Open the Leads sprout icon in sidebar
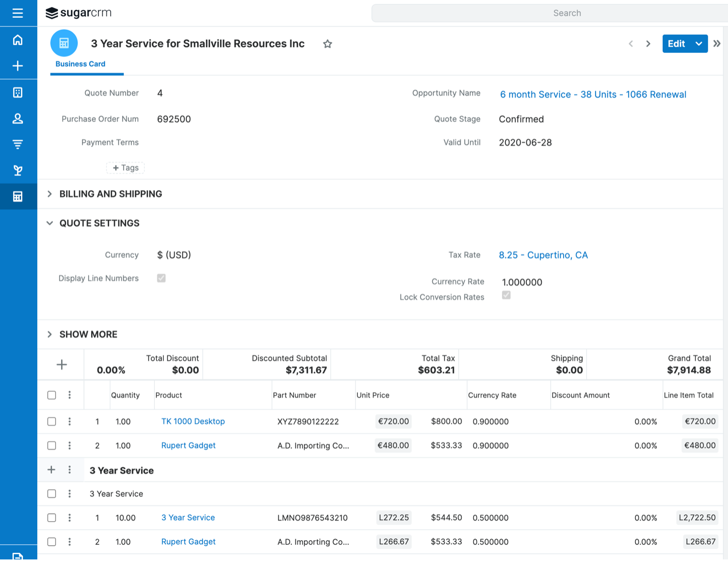Viewport: 728px width, 563px height. pyautogui.click(x=18, y=171)
